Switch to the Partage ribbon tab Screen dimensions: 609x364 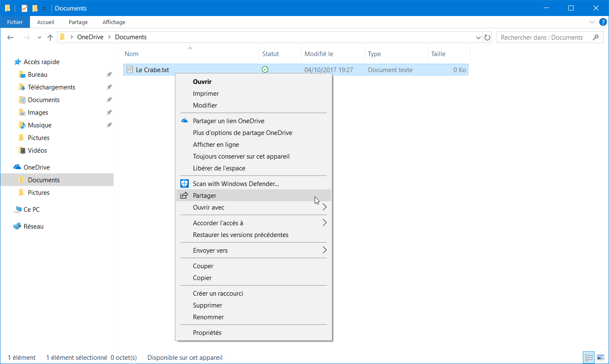pyautogui.click(x=78, y=22)
